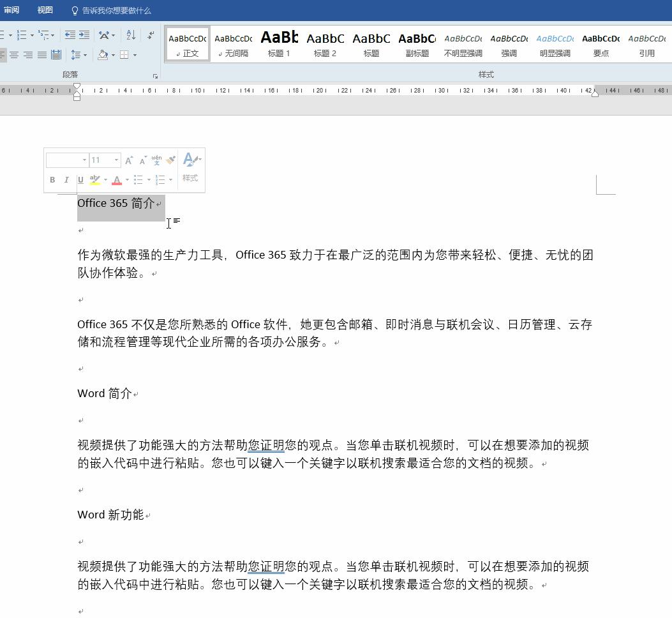
Task: Toggle bold on the mini toolbar
Action: [x=53, y=179]
